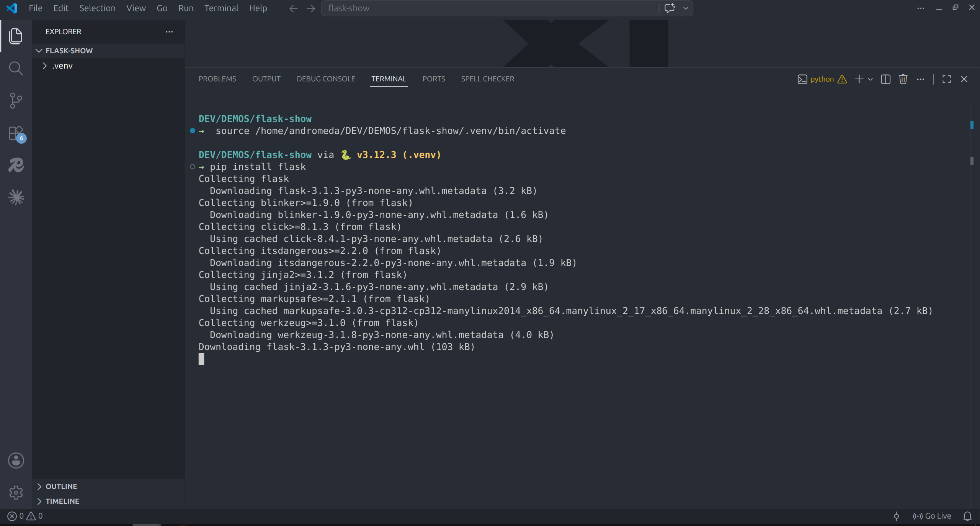
Task: Expand the .venv folder
Action: click(x=108, y=66)
